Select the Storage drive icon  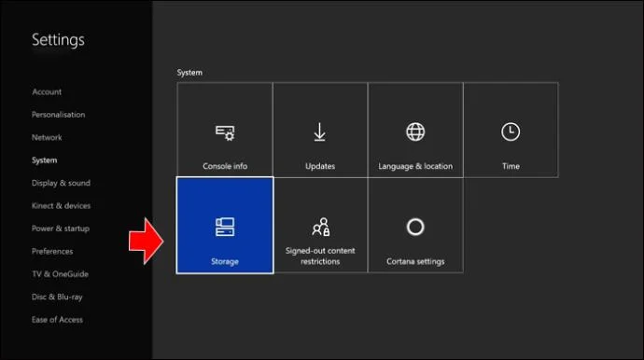click(225, 227)
